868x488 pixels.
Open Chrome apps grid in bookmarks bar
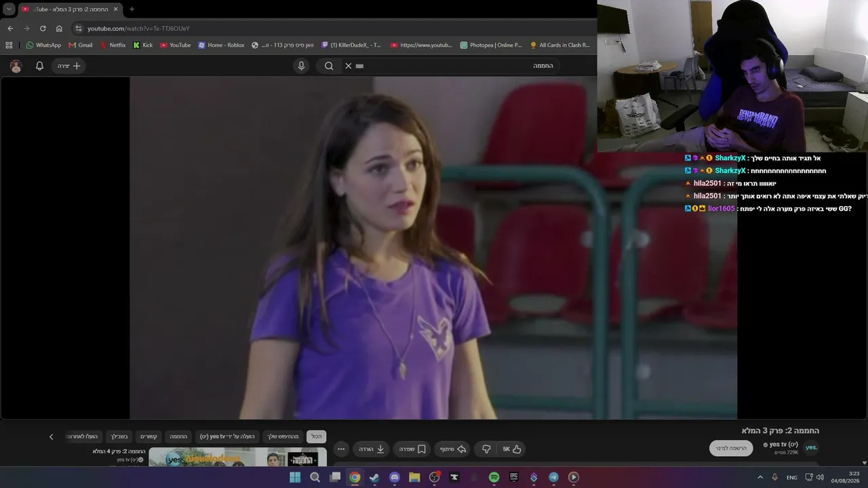click(x=9, y=45)
